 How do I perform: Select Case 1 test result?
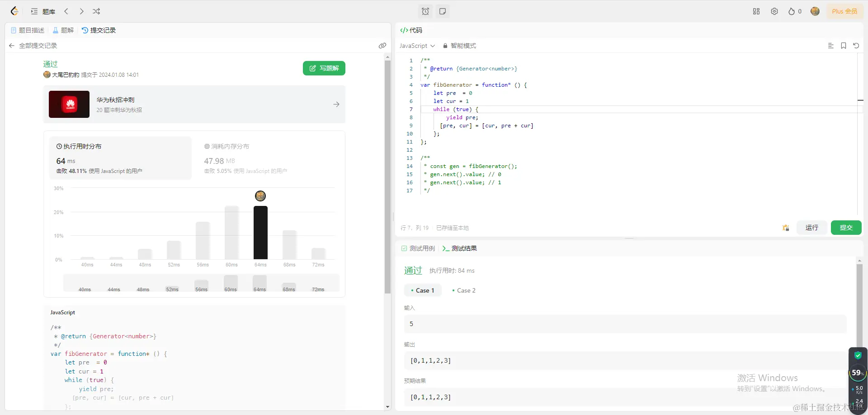[423, 290]
